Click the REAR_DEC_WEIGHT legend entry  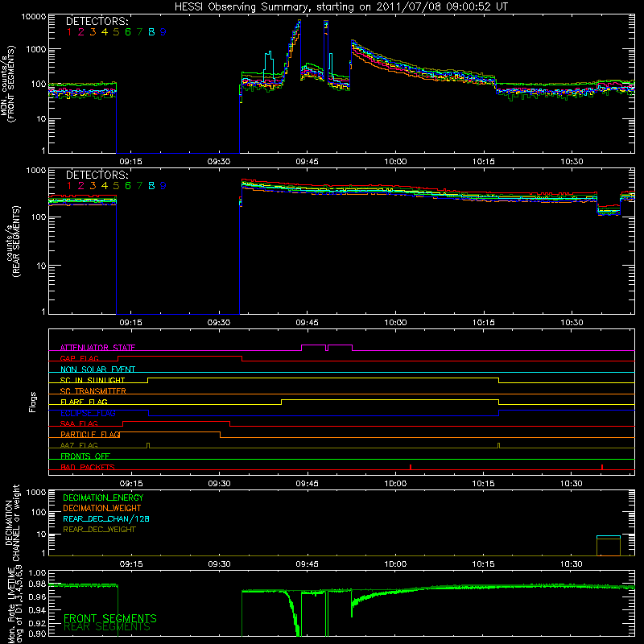click(99, 530)
